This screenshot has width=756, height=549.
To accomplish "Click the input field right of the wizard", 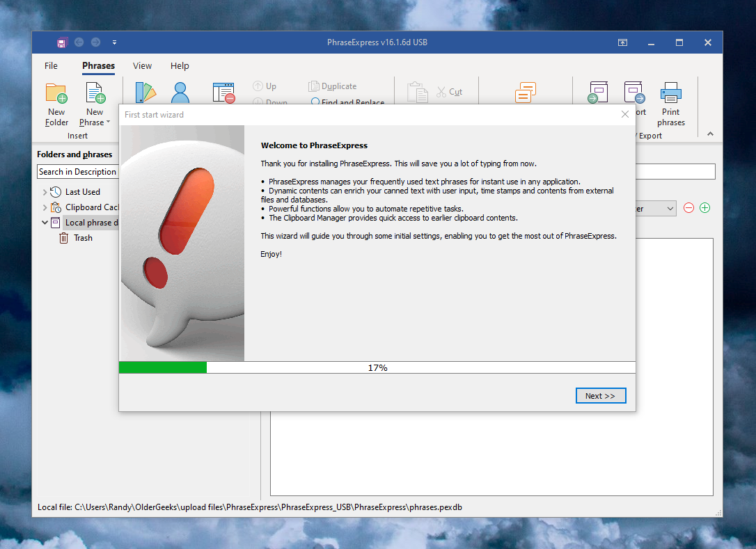I will coord(675,172).
